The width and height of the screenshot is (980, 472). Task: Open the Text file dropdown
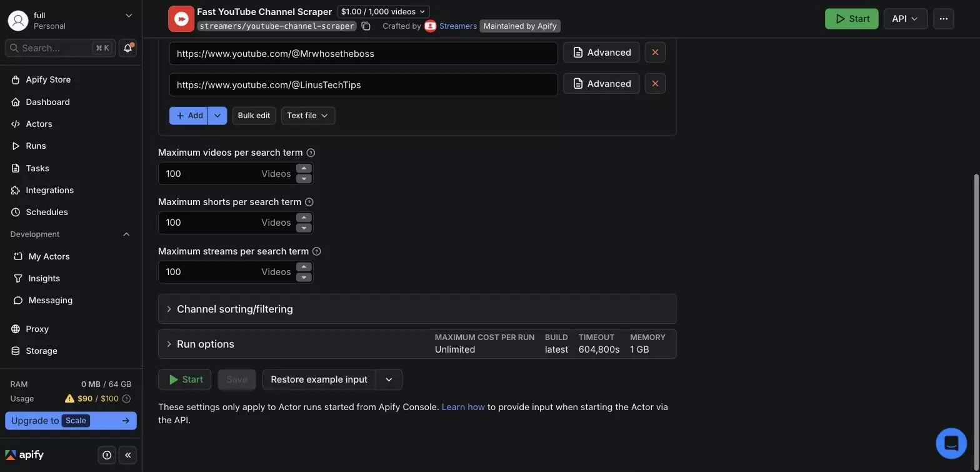click(308, 116)
